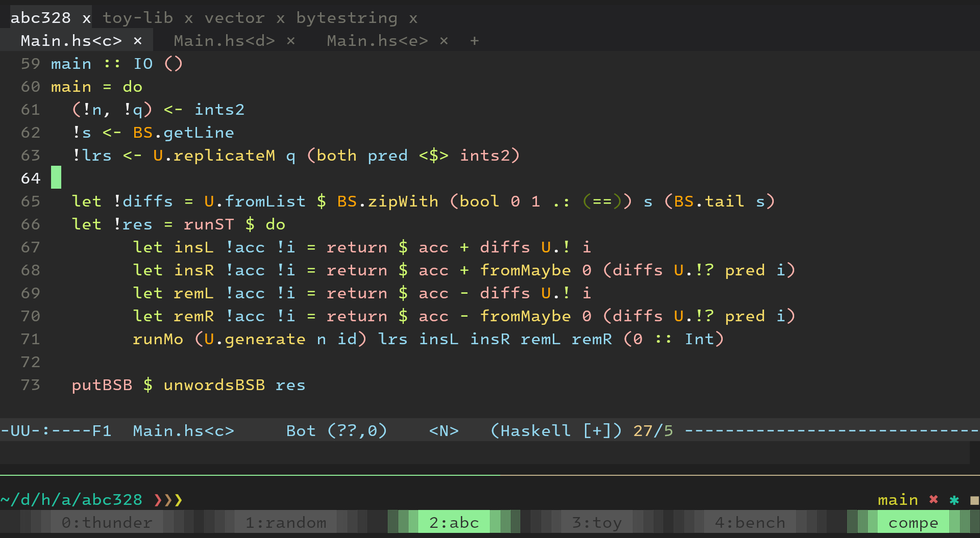Image resolution: width=980 pixels, height=538 pixels.
Task: Select the Main.hs<c> buffer tab
Action: tap(71, 41)
